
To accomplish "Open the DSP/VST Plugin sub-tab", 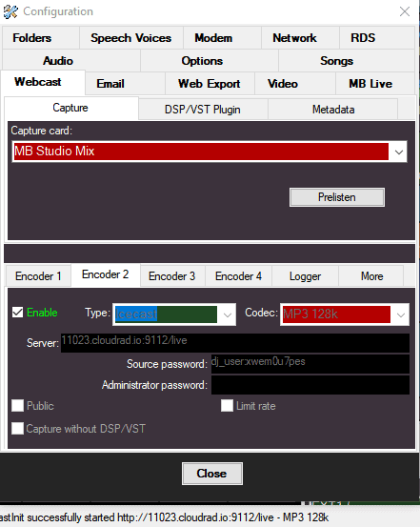I will [203, 110].
